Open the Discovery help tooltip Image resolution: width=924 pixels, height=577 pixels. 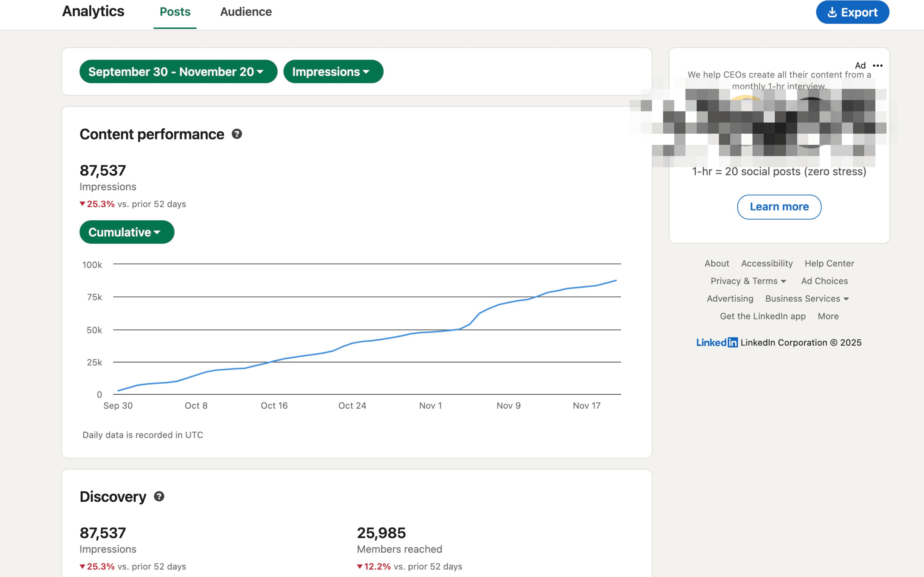(x=159, y=496)
